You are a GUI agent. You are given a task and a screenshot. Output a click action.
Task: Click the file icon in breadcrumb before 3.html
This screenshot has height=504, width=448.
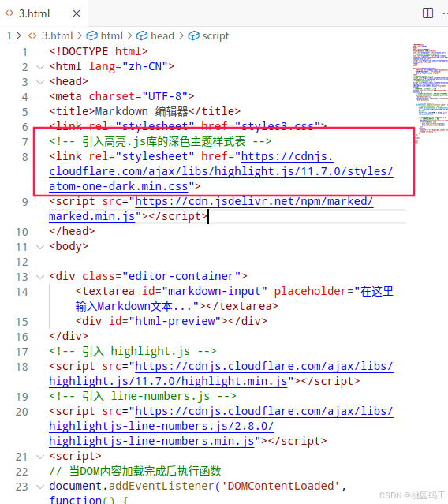(x=32, y=35)
